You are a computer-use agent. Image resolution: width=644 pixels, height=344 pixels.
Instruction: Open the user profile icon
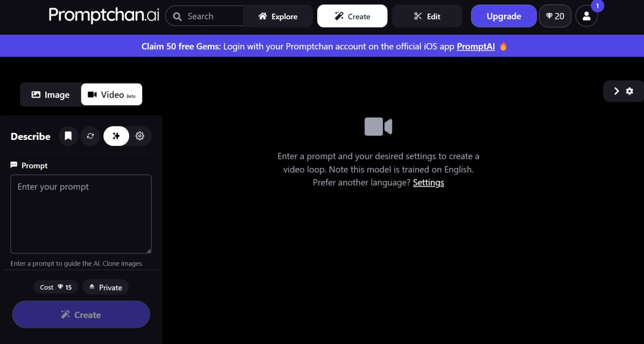coord(586,16)
